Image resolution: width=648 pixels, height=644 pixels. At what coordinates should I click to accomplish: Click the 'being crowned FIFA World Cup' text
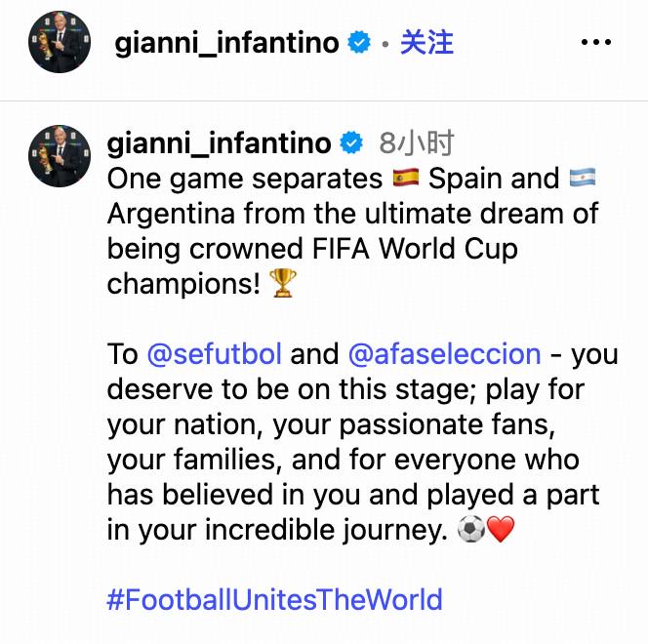tap(312, 250)
